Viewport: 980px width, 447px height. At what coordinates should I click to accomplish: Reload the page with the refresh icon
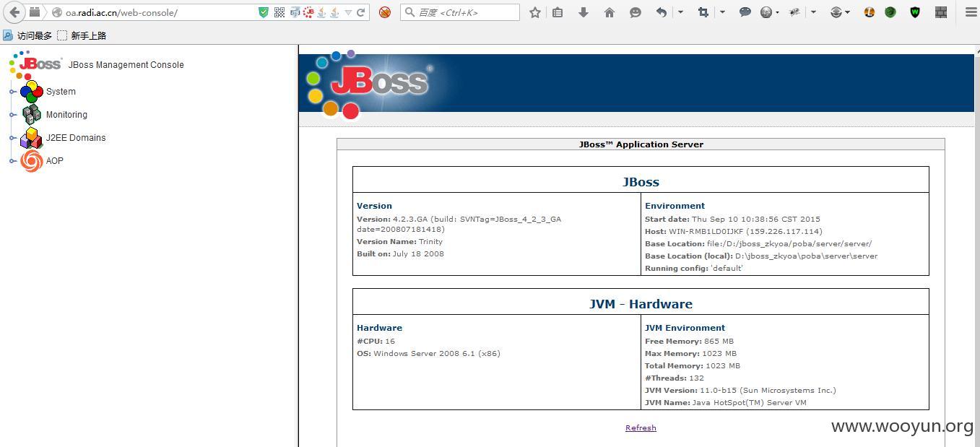pyautogui.click(x=360, y=12)
